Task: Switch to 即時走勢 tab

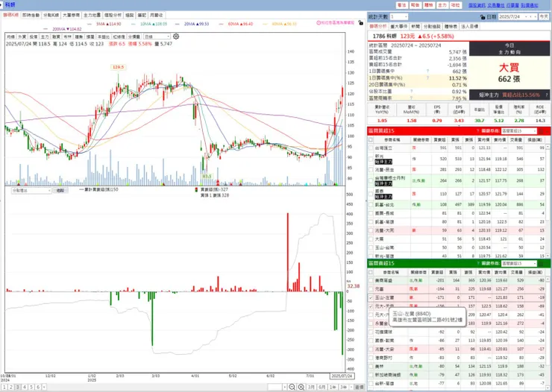Action: (x=31, y=16)
